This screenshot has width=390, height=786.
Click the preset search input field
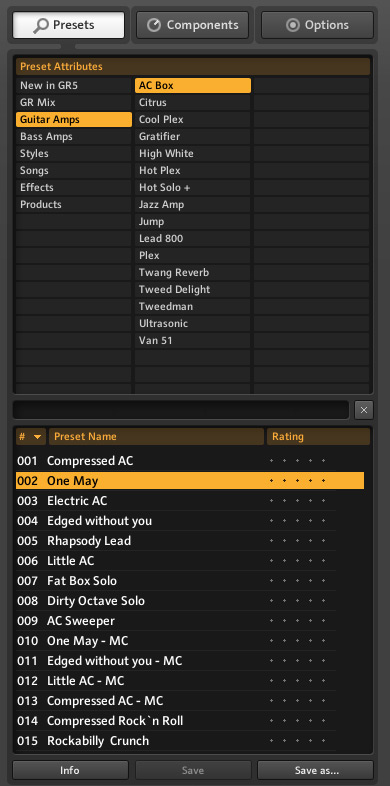181,410
